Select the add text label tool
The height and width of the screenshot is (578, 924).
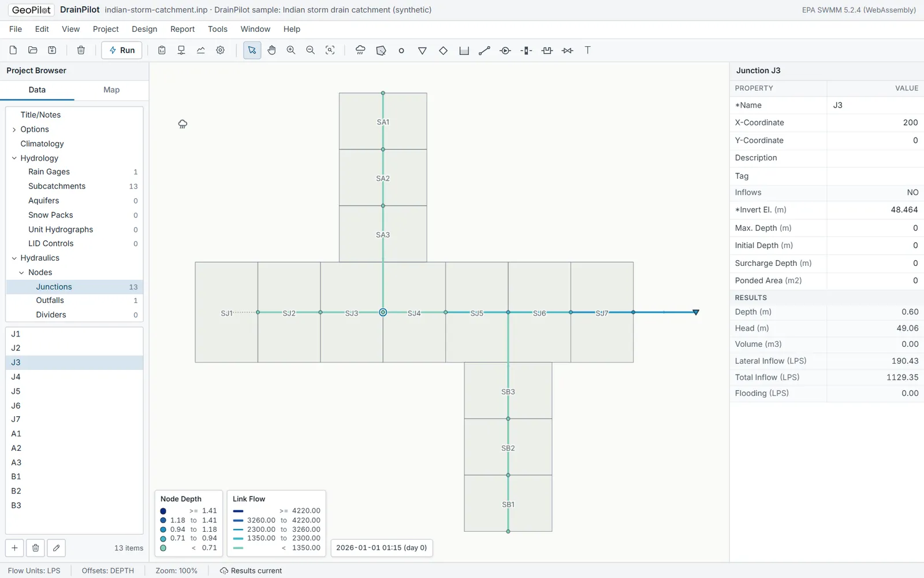(x=588, y=50)
